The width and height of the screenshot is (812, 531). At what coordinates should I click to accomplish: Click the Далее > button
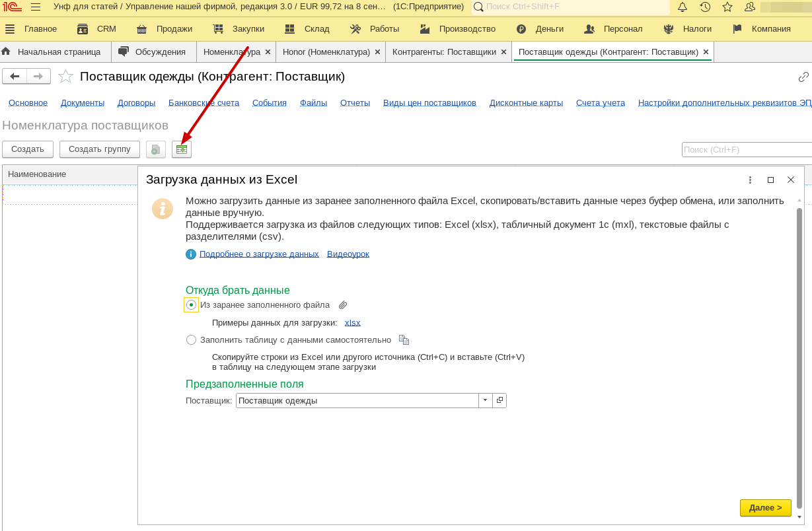[x=766, y=507]
